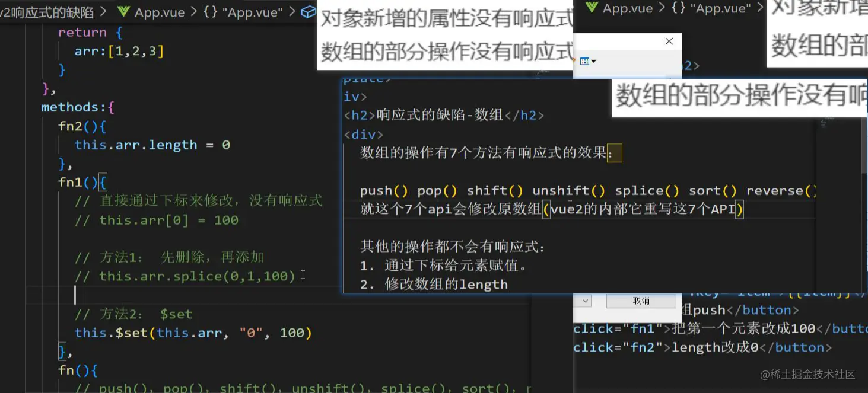
Task: Click the grid table icon inside the white dialog
Action: tap(585, 61)
